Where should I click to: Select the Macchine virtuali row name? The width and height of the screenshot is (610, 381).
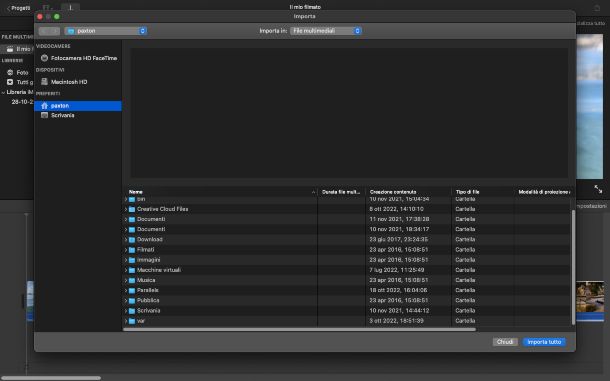tap(159, 270)
